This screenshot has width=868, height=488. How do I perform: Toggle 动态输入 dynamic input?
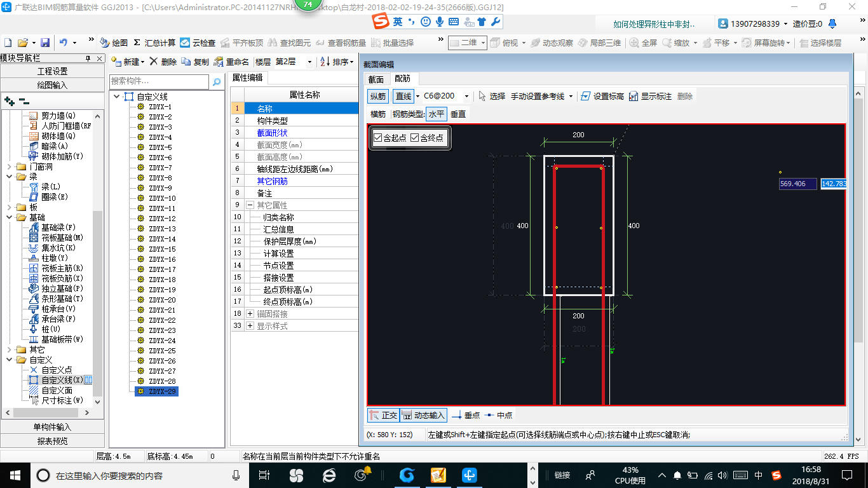tap(423, 415)
